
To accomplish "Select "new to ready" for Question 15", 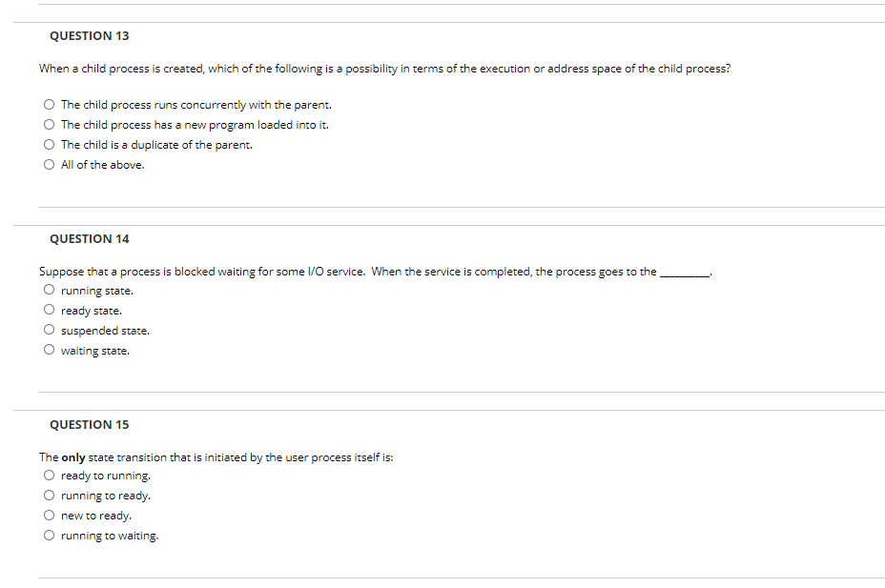I will tap(48, 515).
